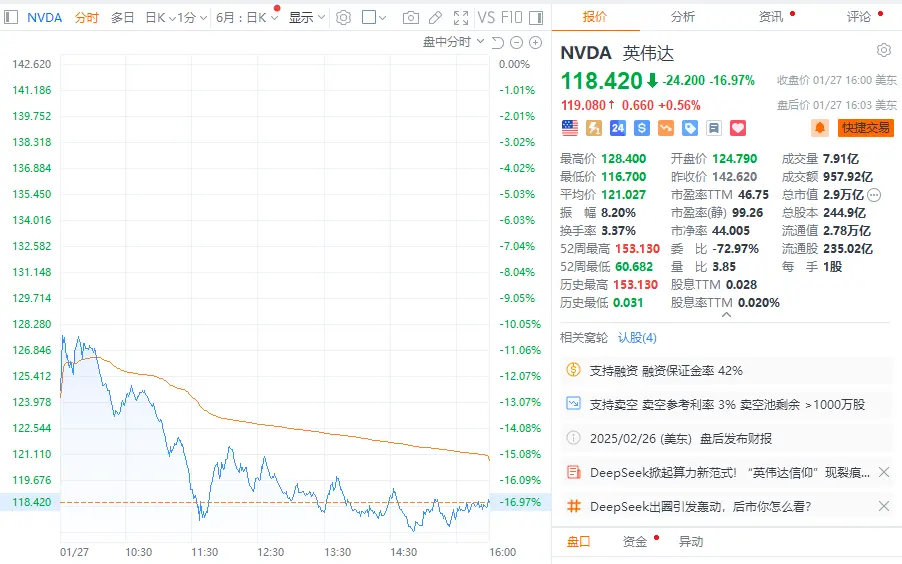Click the market cap more-options ellipsis

point(874,195)
